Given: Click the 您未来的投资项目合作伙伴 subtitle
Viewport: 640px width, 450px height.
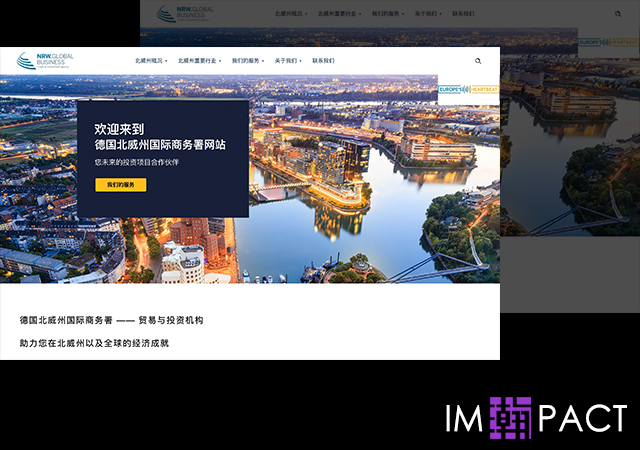Looking at the screenshot, I should 137,162.
